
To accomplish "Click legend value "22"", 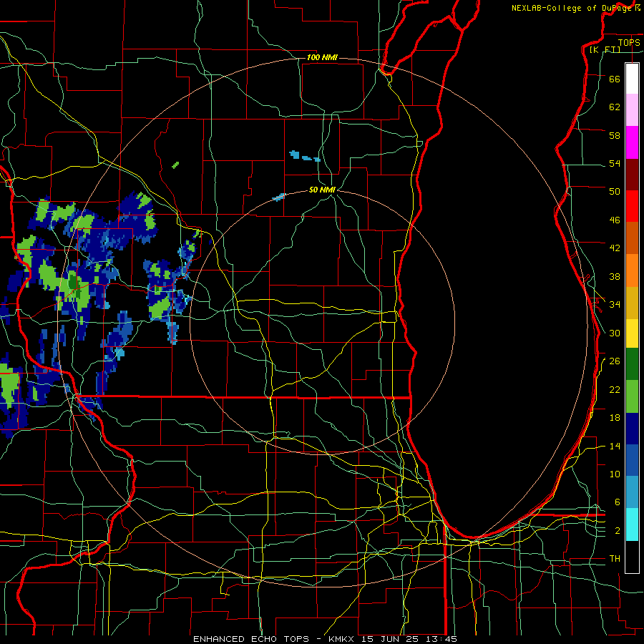I will point(615,390).
